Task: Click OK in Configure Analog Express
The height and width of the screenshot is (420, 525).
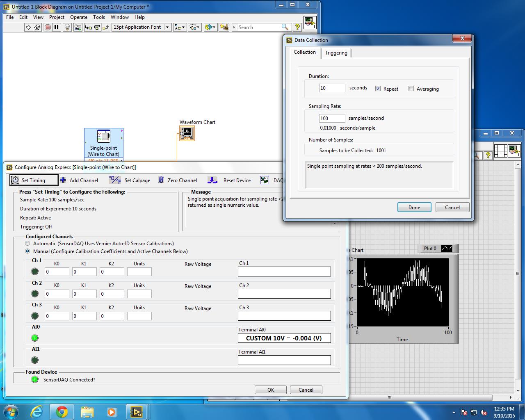Action: click(x=271, y=390)
